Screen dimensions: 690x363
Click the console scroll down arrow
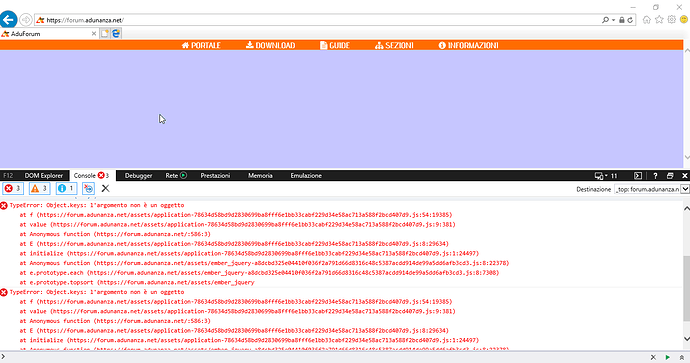686,339
